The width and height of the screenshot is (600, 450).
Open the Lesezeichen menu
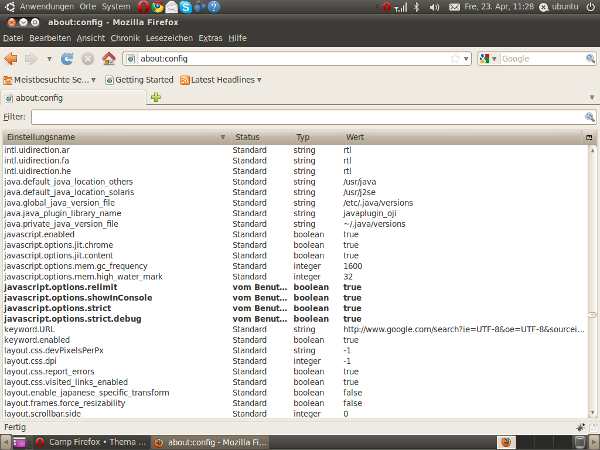tap(169, 38)
